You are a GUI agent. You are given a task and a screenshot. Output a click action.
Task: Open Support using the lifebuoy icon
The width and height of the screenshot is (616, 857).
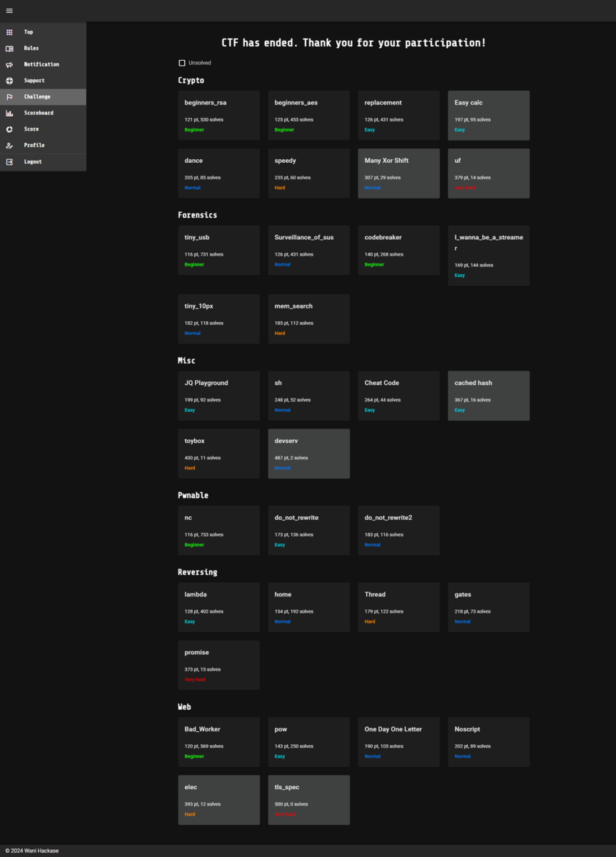(x=9, y=80)
